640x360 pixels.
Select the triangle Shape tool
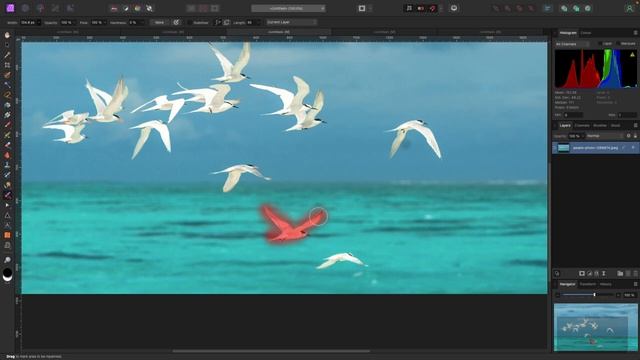coord(7,215)
